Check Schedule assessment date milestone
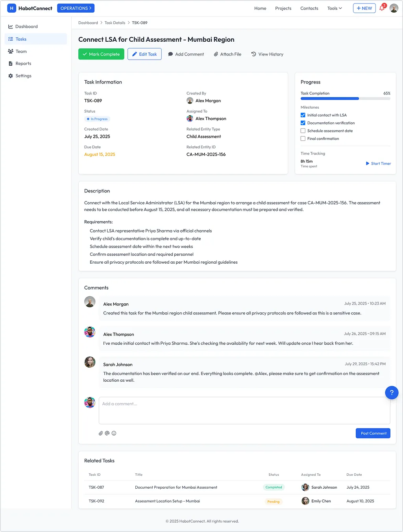The width and height of the screenshot is (403, 532). click(x=303, y=131)
